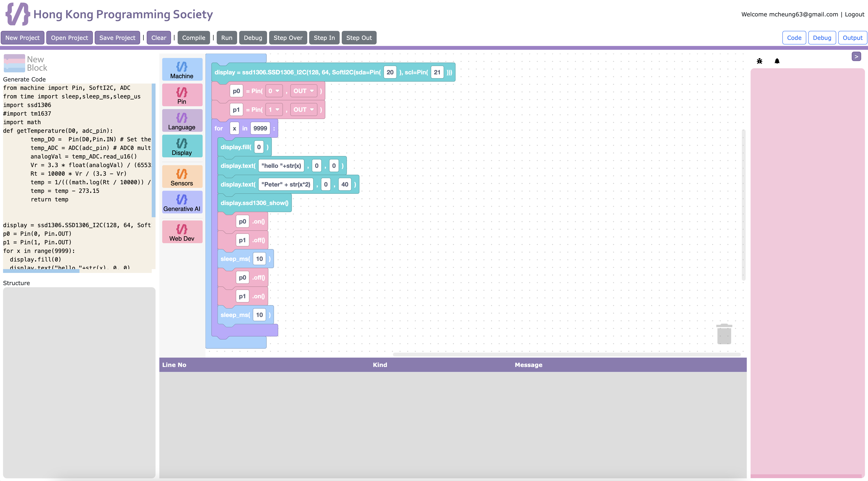Switch to the Output view tab

coord(852,38)
